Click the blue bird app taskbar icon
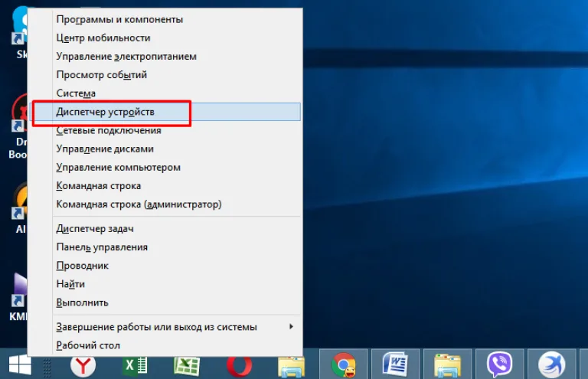588x379 pixels. [551, 364]
